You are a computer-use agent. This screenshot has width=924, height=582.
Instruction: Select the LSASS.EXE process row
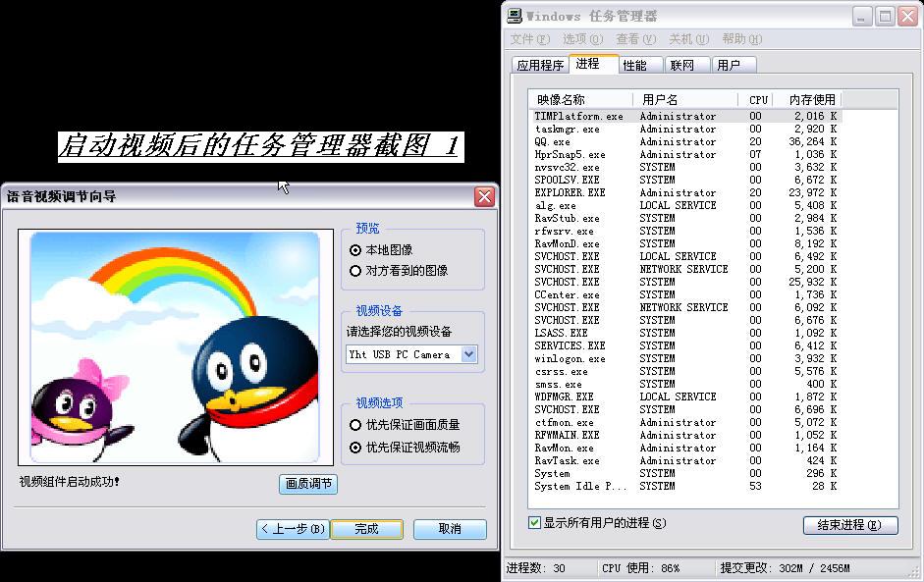686,334
